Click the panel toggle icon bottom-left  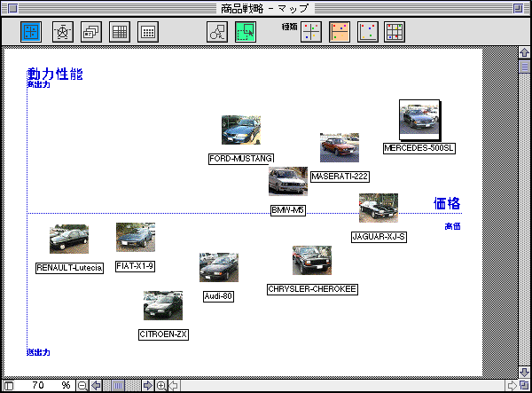tap(9, 386)
